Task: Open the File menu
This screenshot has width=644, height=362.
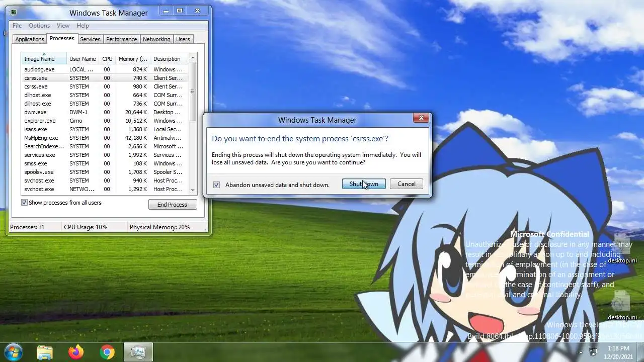Action: pyautogui.click(x=17, y=26)
